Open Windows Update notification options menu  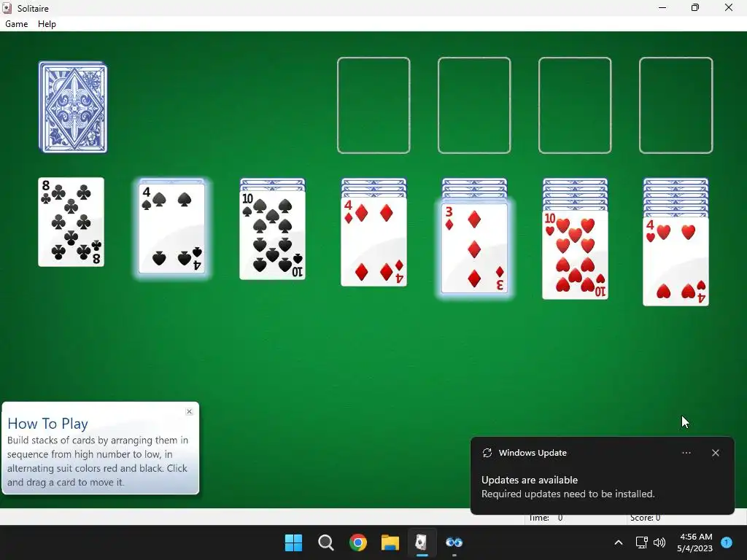click(686, 453)
